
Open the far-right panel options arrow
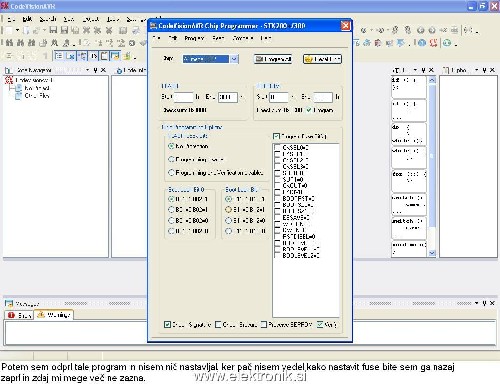point(476,70)
